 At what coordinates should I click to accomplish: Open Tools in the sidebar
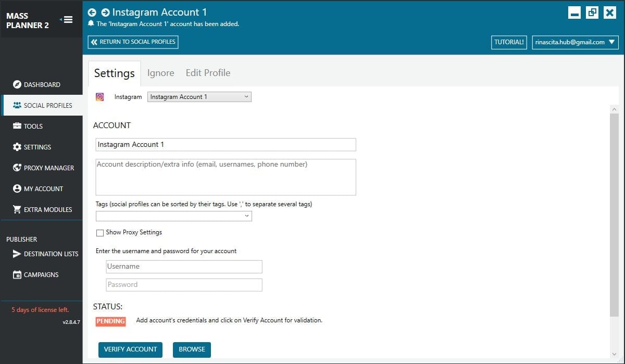(42, 126)
